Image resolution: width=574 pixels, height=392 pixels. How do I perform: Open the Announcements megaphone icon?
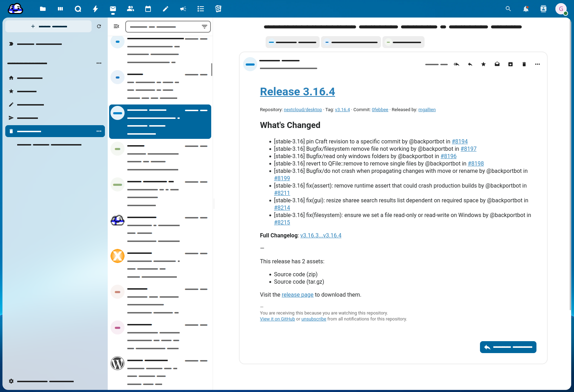183,9
